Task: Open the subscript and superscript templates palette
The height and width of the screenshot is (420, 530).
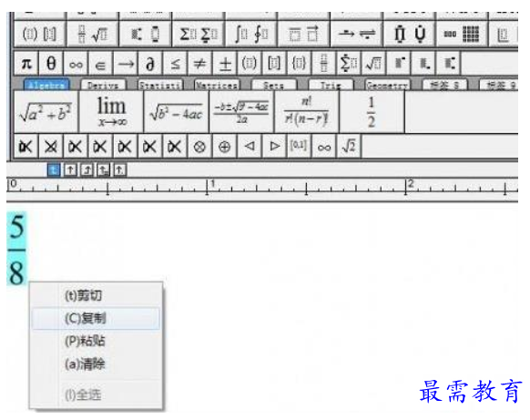Action: tap(146, 34)
